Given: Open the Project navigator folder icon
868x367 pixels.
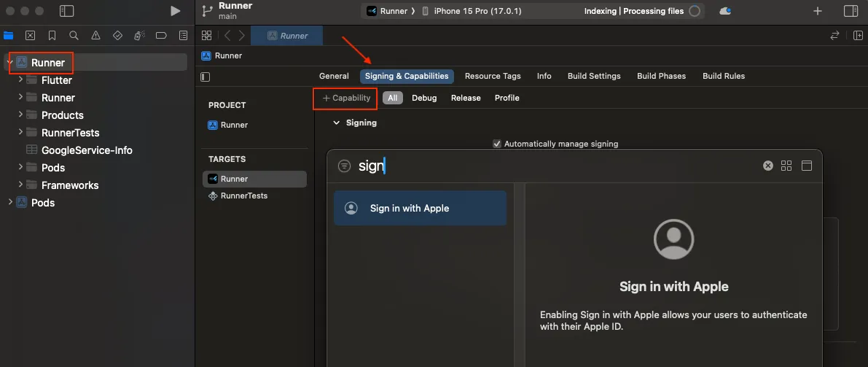Looking at the screenshot, I should 8,36.
